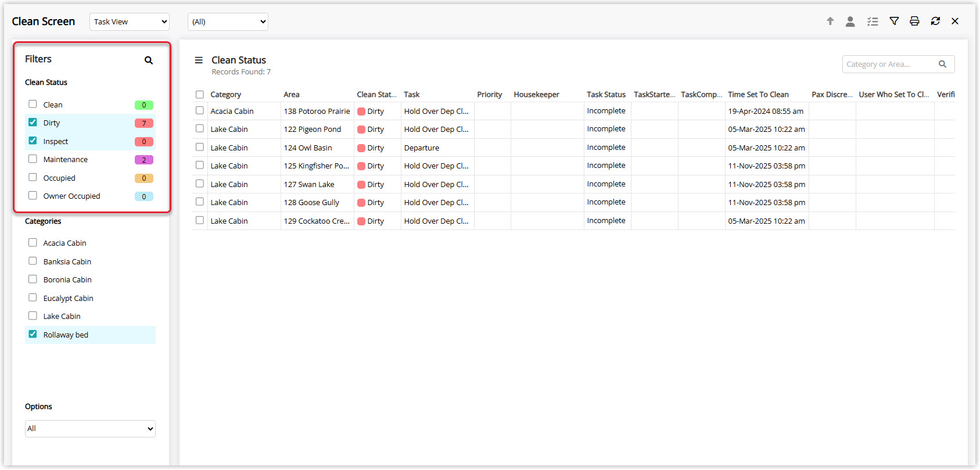Select the 125 Kingfisher row checkbox

200,165
